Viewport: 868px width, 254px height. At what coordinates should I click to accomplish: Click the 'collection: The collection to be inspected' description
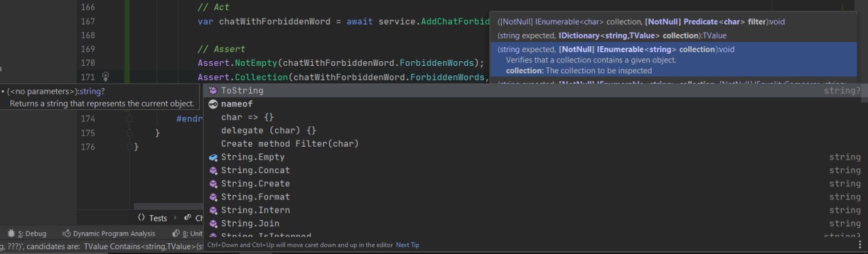pyautogui.click(x=578, y=71)
